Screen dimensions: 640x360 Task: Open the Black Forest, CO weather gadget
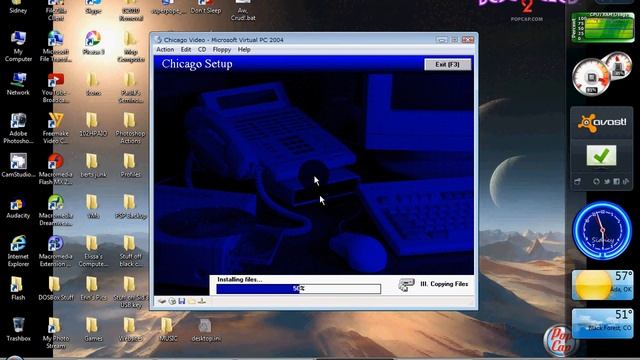(x=602, y=323)
